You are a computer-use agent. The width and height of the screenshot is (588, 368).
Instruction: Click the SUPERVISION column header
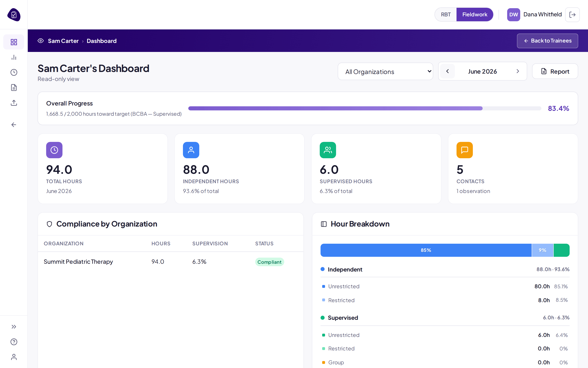(x=210, y=243)
